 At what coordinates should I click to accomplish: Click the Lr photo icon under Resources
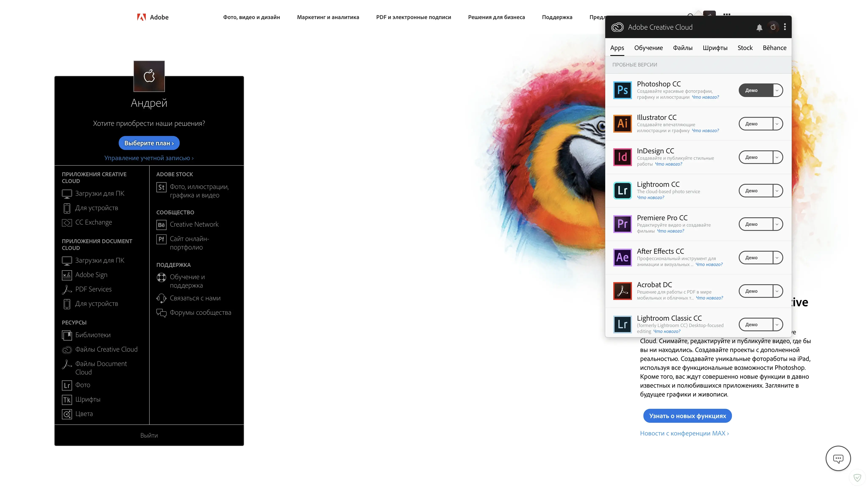tap(67, 385)
